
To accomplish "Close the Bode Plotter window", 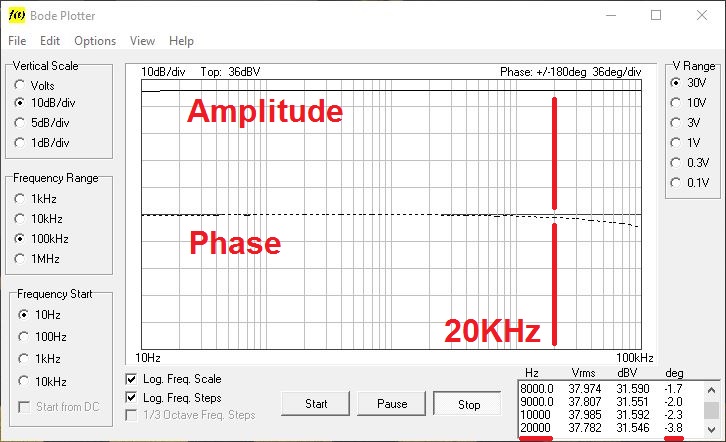I will 702,15.
